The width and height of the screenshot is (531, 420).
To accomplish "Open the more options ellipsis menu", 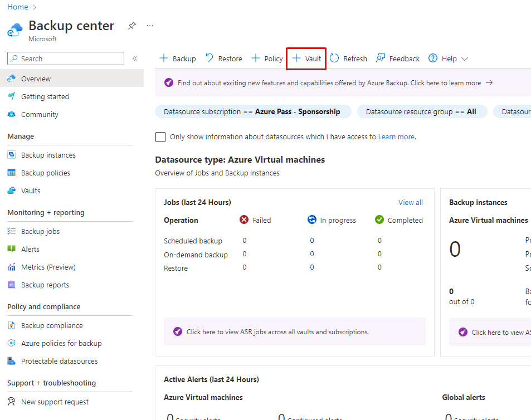I will pyautogui.click(x=150, y=26).
